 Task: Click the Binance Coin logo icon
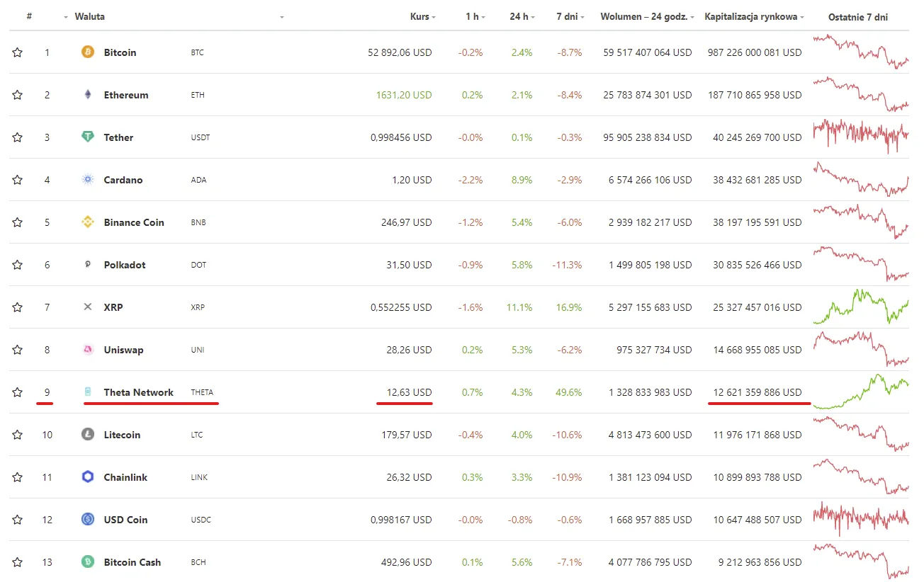coord(88,222)
